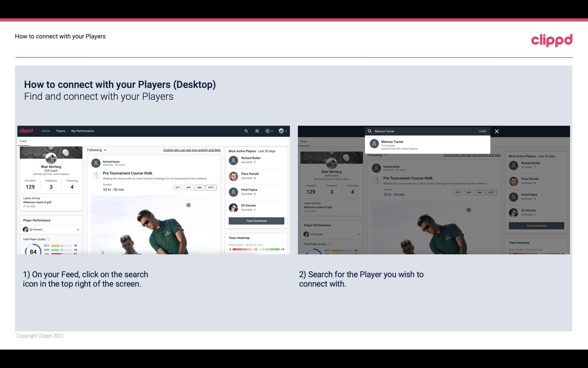The image size is (588, 368).
Task: Click the Team Dashboard button
Action: pyautogui.click(x=256, y=220)
